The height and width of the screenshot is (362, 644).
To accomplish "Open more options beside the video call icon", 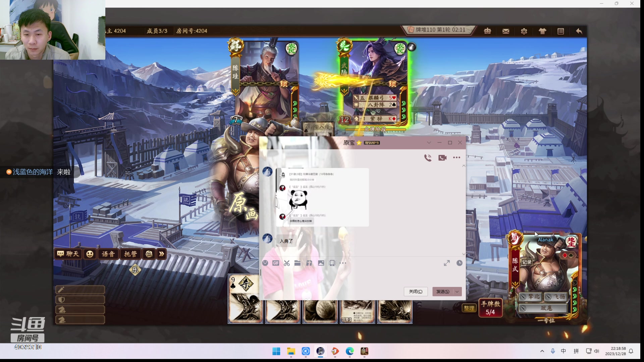I will point(457,158).
